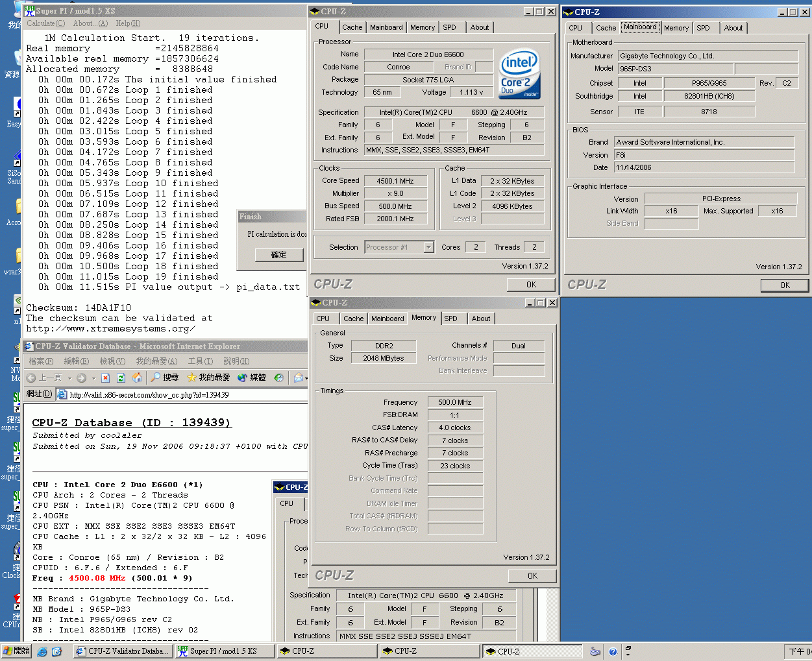Click 'Submitted by coolaler' text
This screenshot has height=661, width=812.
[x=88, y=435]
